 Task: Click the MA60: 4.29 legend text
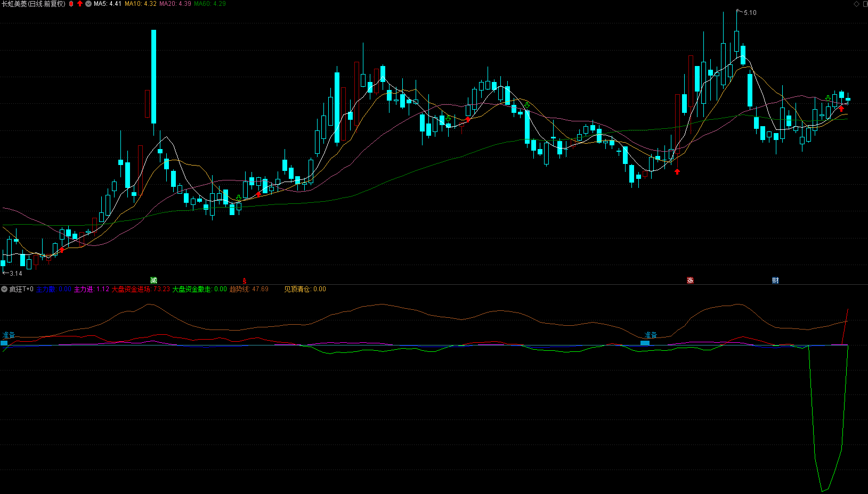[x=210, y=4]
